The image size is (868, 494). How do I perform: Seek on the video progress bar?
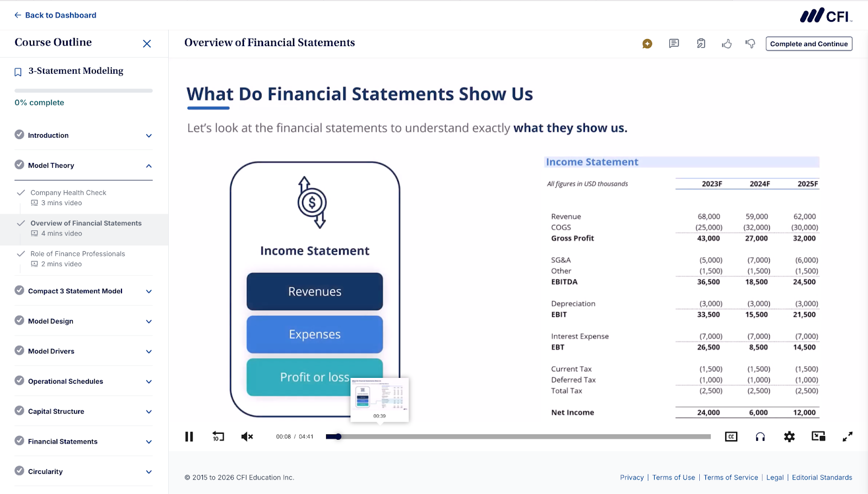518,436
